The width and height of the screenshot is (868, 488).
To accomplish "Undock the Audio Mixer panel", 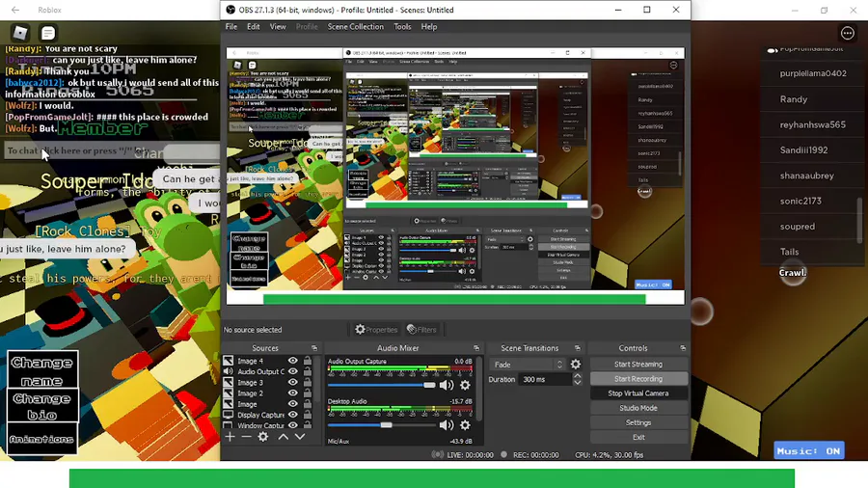I will point(476,348).
